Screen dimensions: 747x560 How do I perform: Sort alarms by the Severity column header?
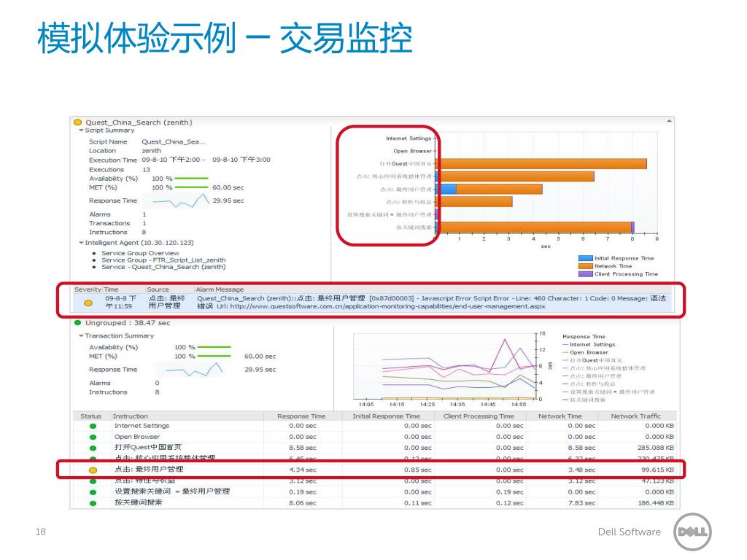[88, 289]
